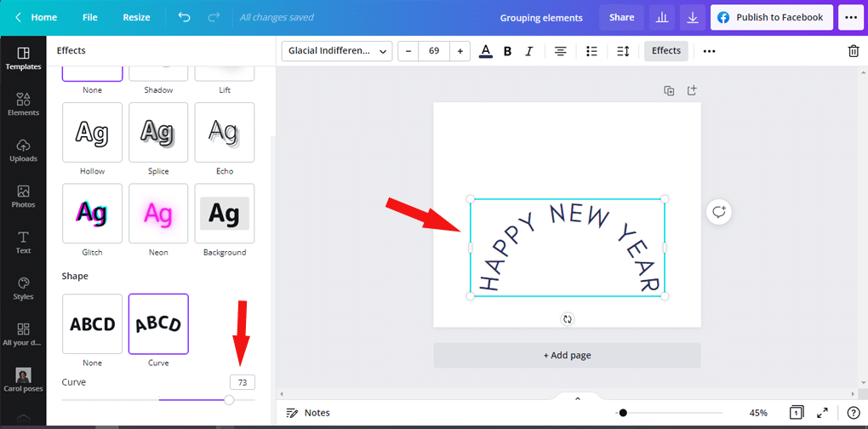Click the All changes saved status

(x=277, y=17)
